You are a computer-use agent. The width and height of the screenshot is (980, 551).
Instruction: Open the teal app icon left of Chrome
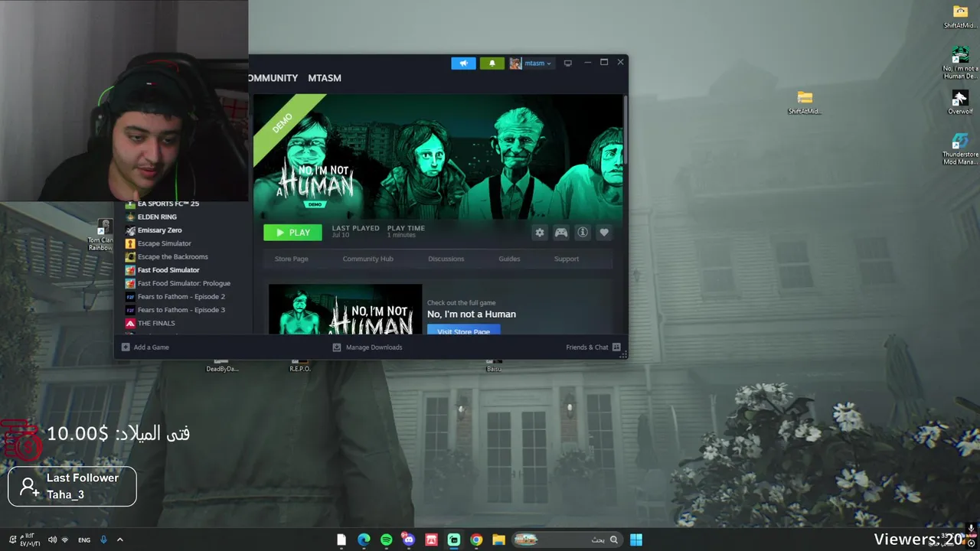[x=454, y=540]
